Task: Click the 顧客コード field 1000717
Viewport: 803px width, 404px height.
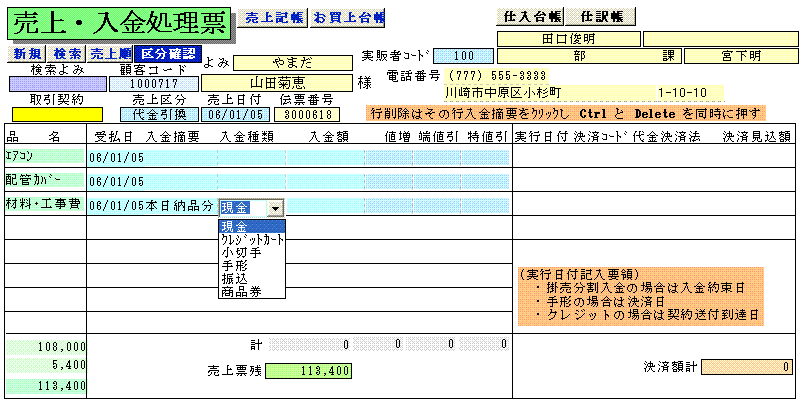Action: (x=154, y=84)
